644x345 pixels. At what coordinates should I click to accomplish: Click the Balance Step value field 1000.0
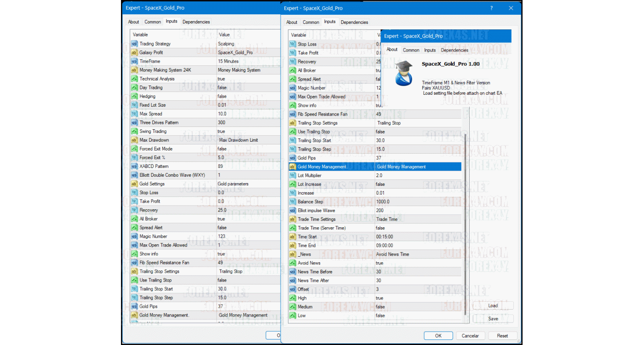point(383,201)
